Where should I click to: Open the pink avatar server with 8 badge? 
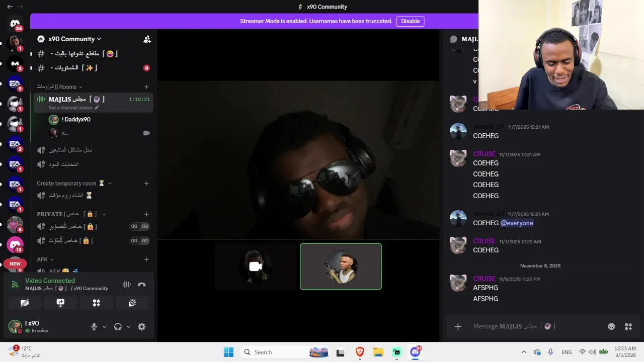(15, 225)
